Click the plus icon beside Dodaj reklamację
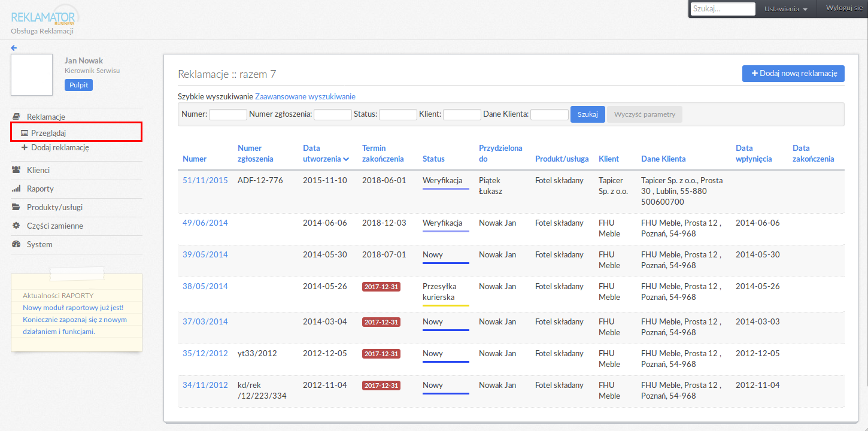Image resolution: width=868 pixels, height=431 pixels. tap(25, 147)
